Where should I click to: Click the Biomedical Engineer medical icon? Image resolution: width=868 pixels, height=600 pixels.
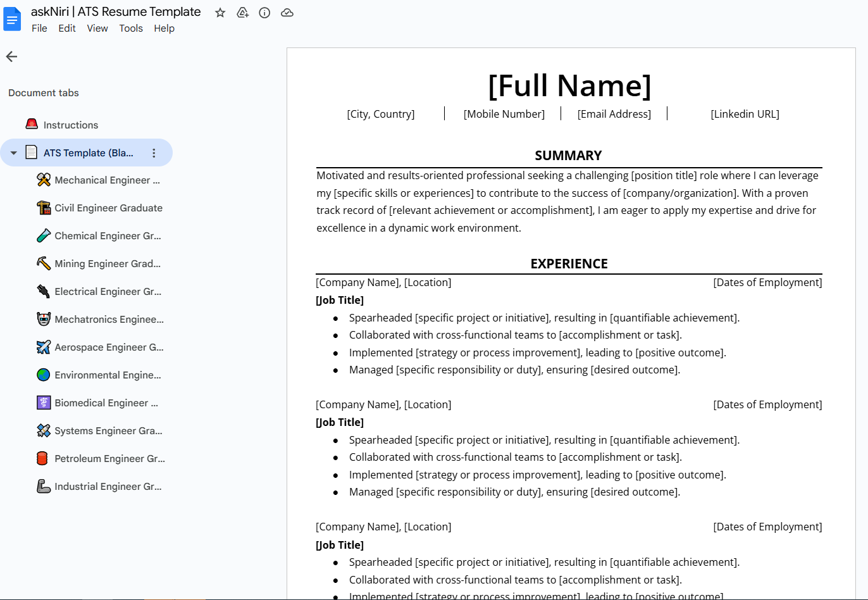(x=43, y=403)
